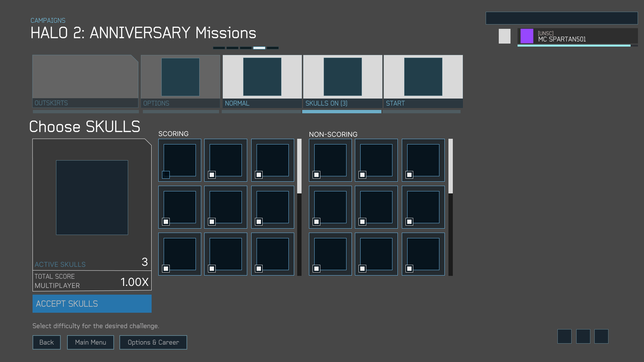
Task: Confirm with the ACCEPT SKULLS button
Action: point(92,304)
